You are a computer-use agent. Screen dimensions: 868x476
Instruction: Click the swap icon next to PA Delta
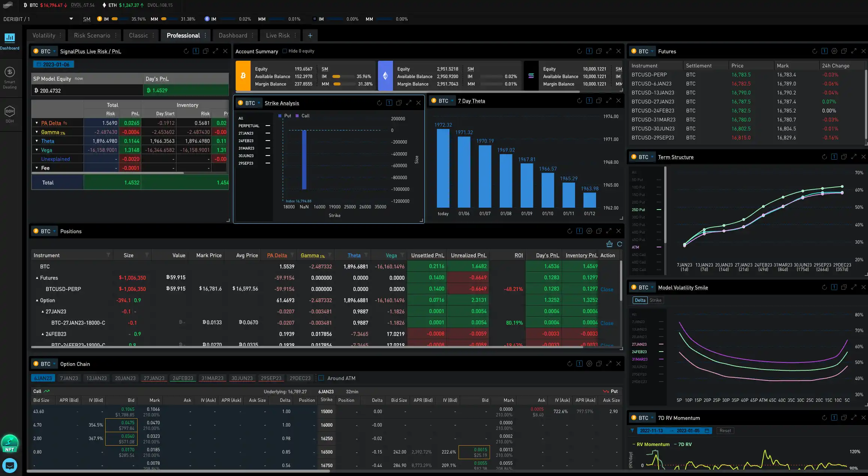[x=65, y=123]
